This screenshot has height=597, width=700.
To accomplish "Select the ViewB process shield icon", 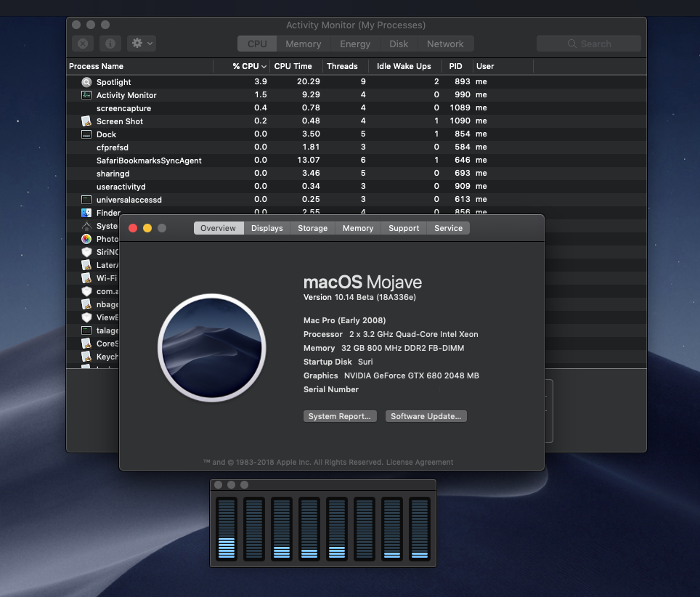I will tap(86, 317).
